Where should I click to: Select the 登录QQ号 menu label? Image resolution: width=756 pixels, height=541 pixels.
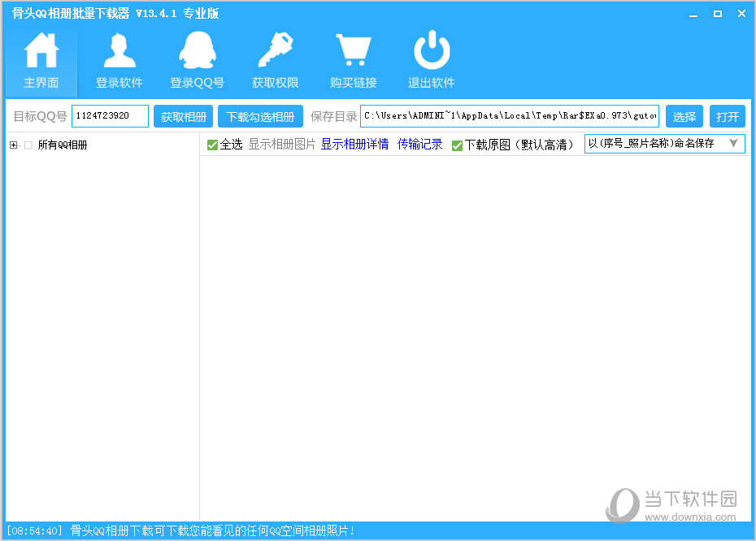tap(198, 83)
